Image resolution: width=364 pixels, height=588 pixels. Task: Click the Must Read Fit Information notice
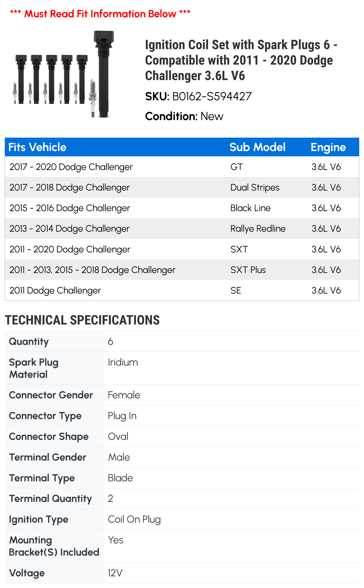100,14
